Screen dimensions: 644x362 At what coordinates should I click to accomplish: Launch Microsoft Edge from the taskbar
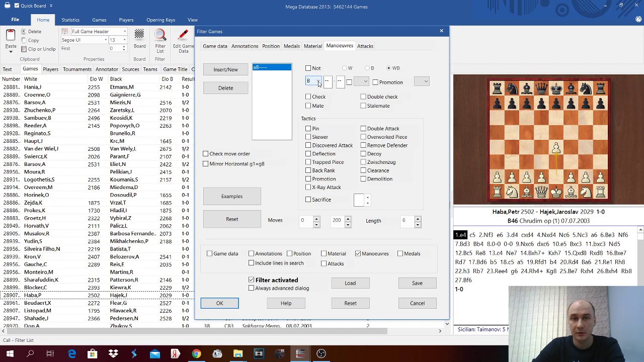tap(72, 354)
